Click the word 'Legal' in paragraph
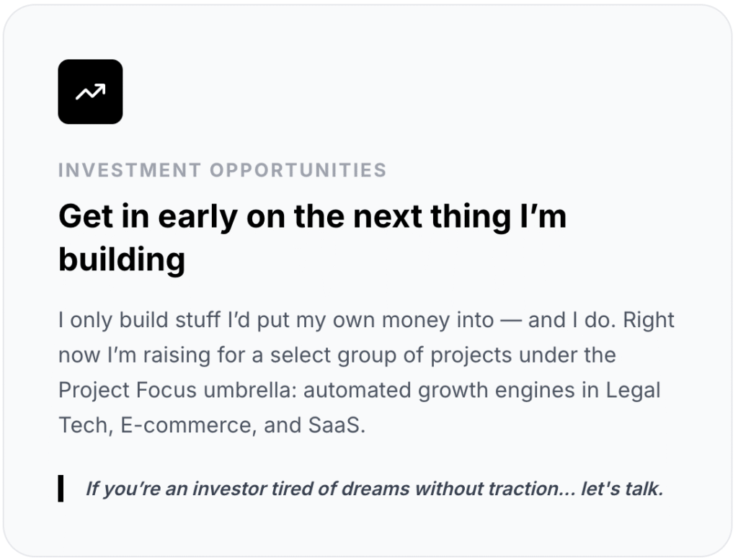Viewport: 738px width, 560px height. [633, 391]
